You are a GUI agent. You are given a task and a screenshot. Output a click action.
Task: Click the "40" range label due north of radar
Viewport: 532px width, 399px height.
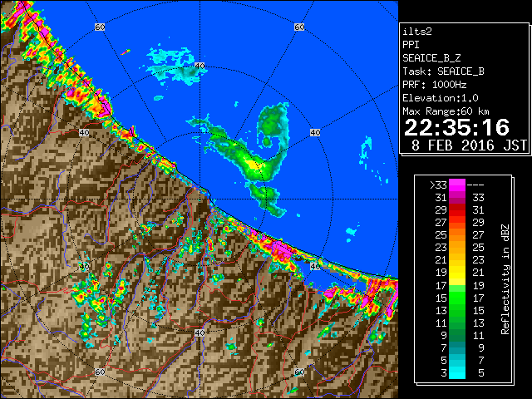point(199,66)
